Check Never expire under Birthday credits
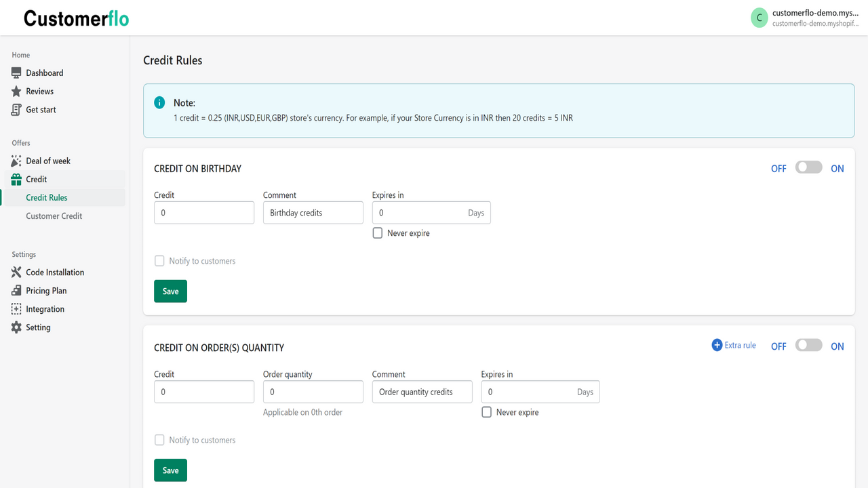This screenshot has width=868, height=488. 378,232
